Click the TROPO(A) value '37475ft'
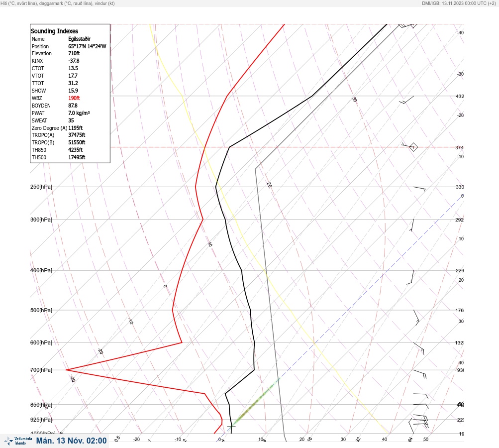This screenshot has width=499, height=448. point(77,135)
